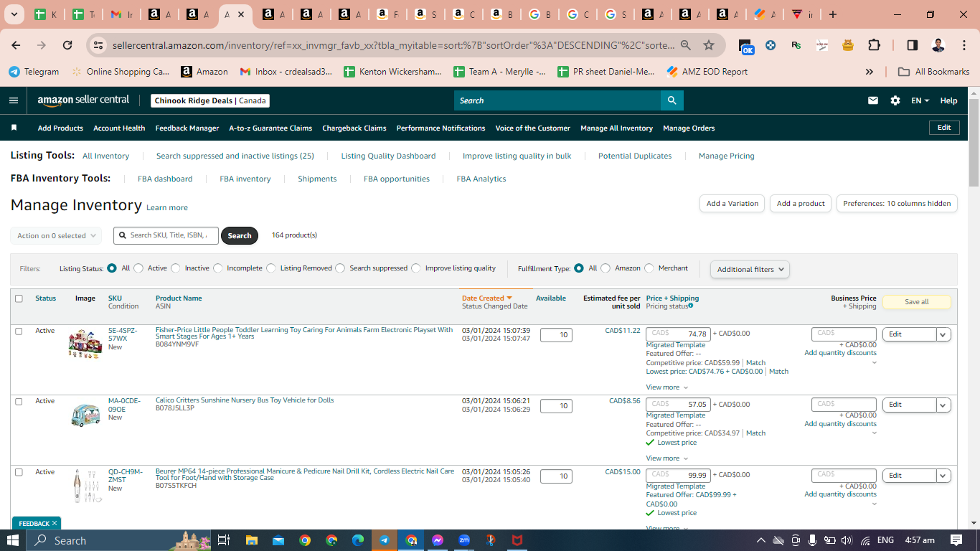
Task: Expand the Additional filters dropdown
Action: click(x=750, y=269)
